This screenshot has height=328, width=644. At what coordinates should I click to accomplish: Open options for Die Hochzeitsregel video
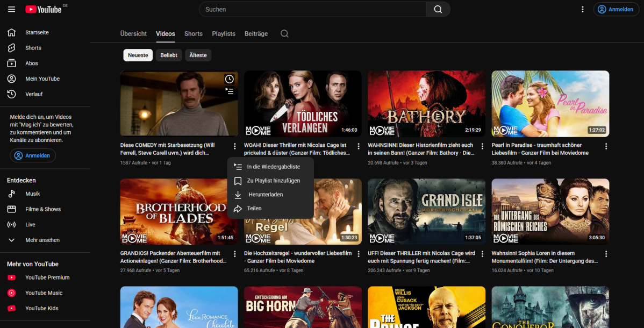coord(359,254)
